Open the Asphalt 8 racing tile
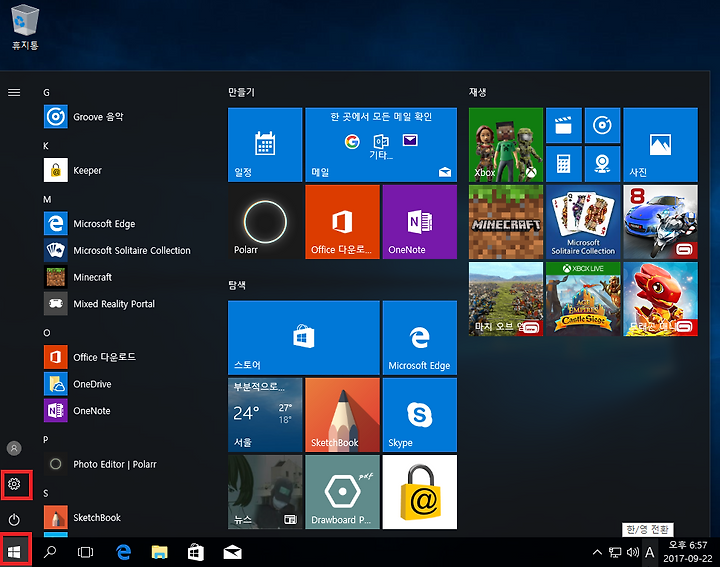Viewport: 720px width, 567px height. click(660, 222)
